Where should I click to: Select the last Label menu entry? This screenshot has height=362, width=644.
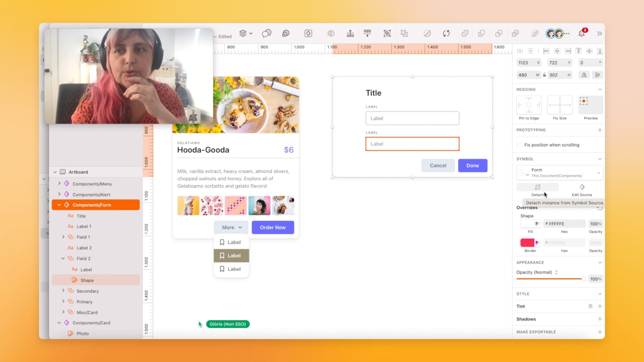click(x=231, y=269)
